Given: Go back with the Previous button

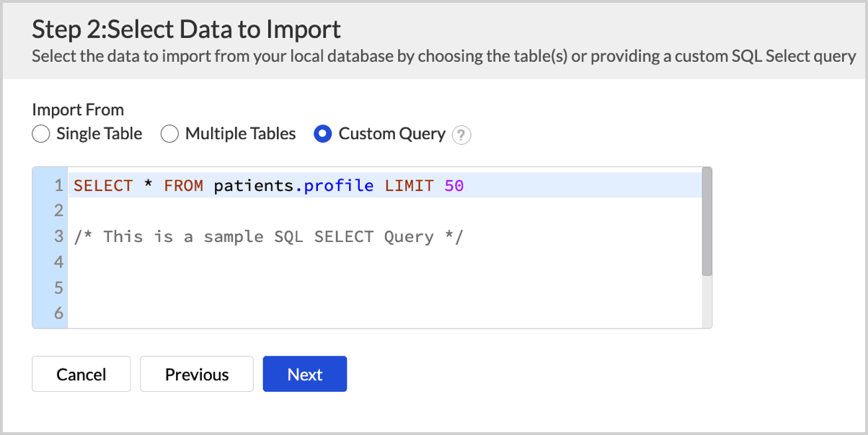Looking at the screenshot, I should point(197,375).
